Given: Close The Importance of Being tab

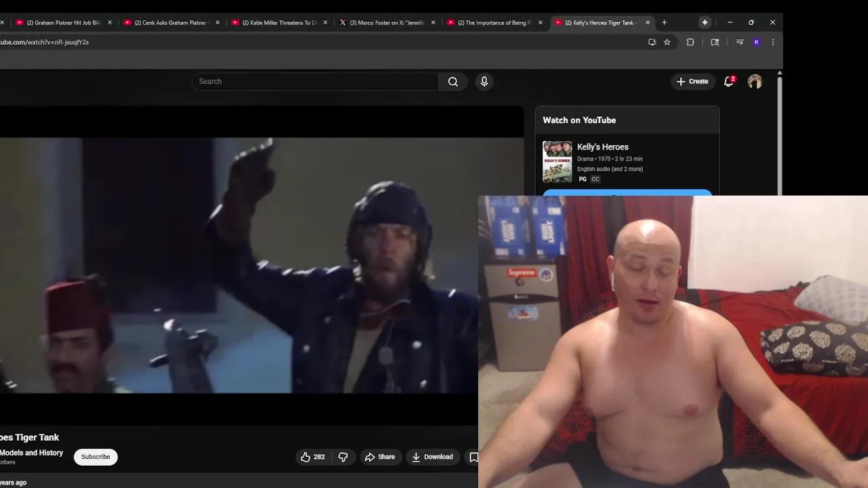Looking at the screenshot, I should pos(540,22).
